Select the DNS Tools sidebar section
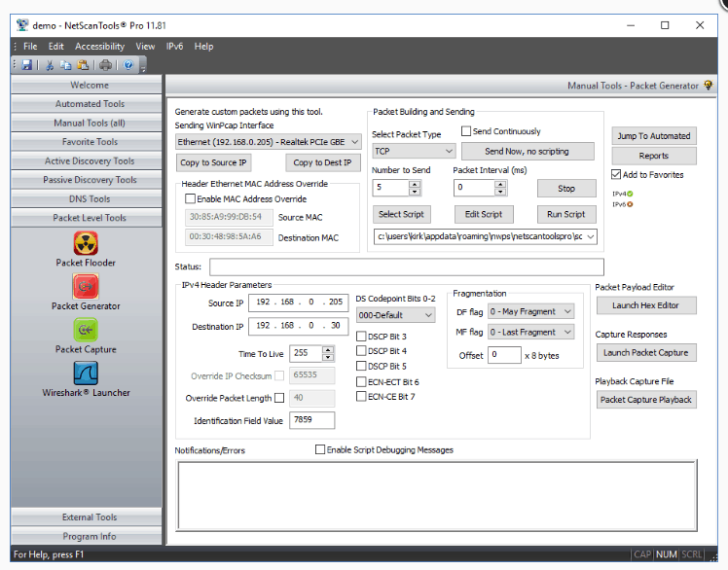 coord(87,199)
